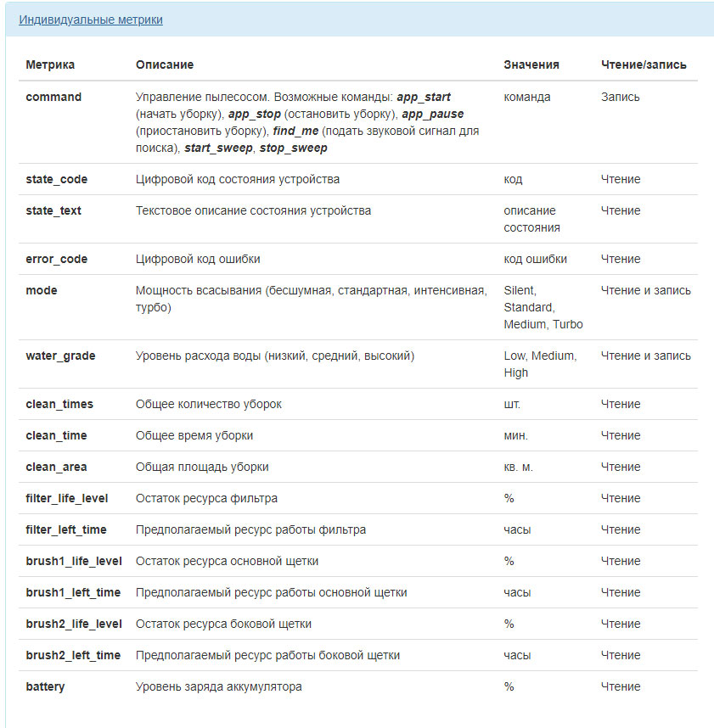The height and width of the screenshot is (728, 714).
Task: Select the state_text metric name
Action: (x=53, y=210)
